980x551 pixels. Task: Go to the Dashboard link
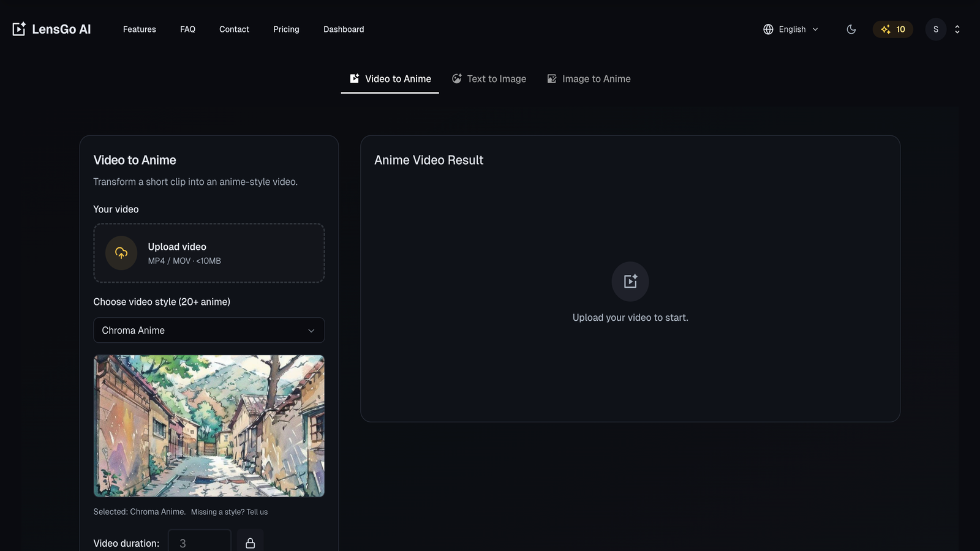tap(344, 29)
